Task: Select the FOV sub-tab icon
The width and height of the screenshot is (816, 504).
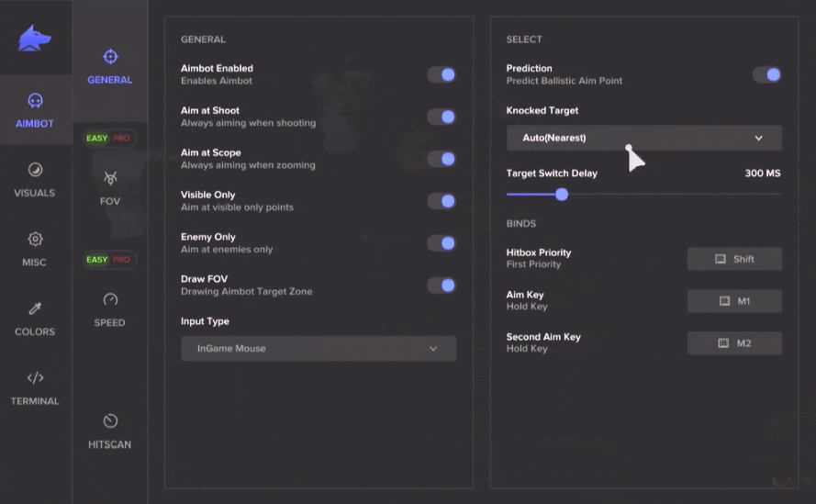Action: [110, 178]
